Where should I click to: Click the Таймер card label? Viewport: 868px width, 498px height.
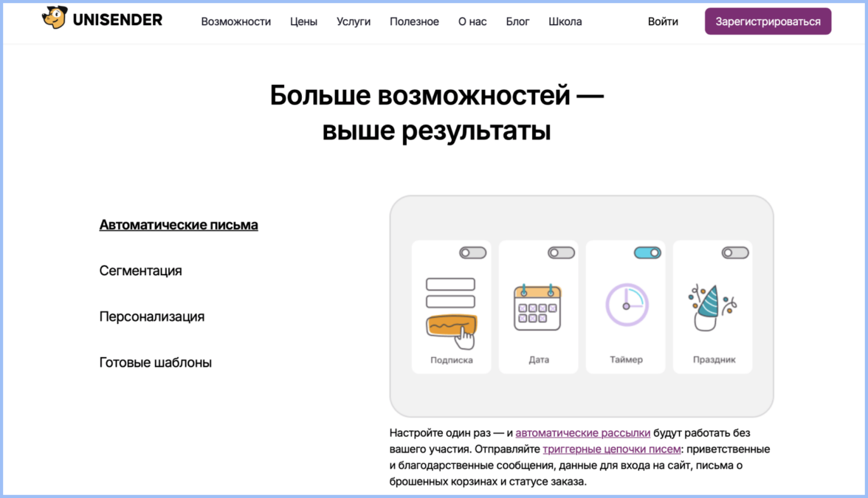point(626,360)
